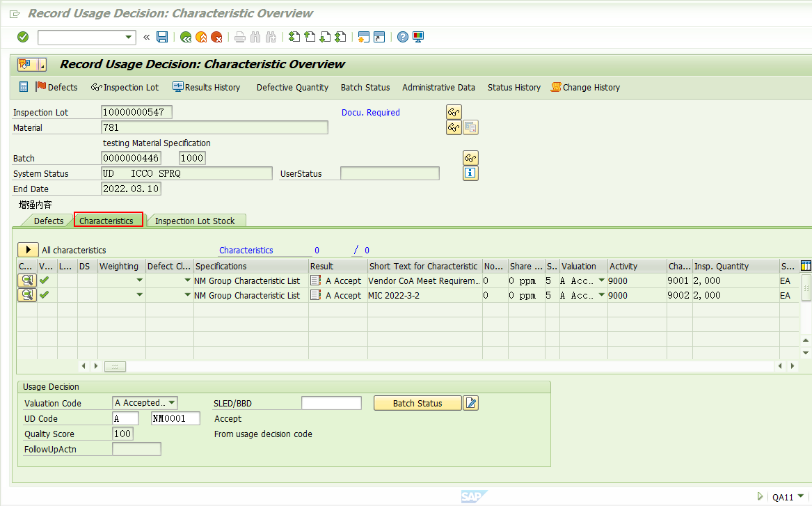The image size is (812, 506).
Task: Open Batch Status from application toolbar
Action: tap(365, 87)
